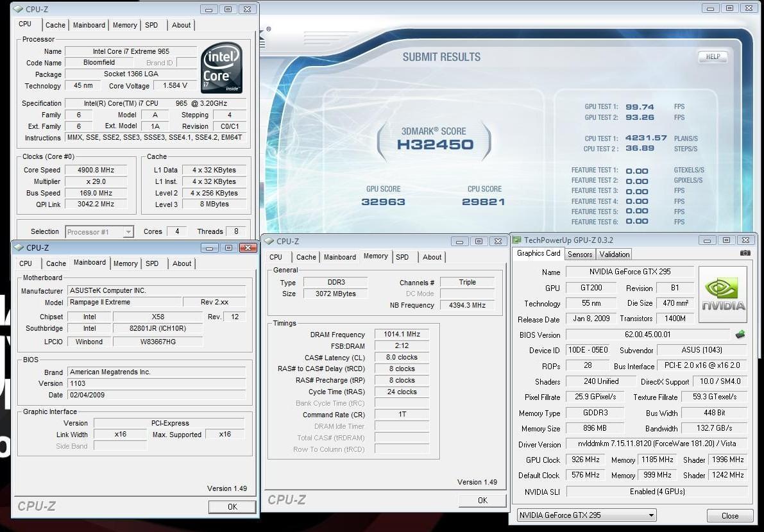Close the CPU-Z Mainboard window
Image resolution: width=764 pixels, height=532 pixels.
(248, 248)
